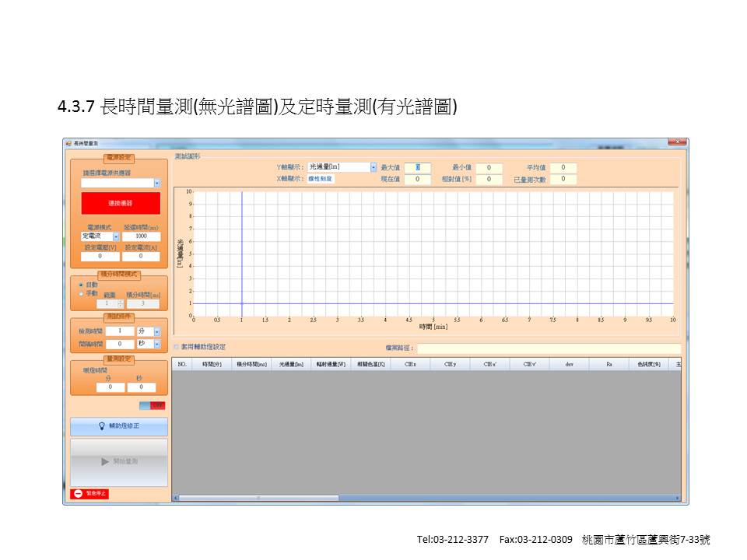The image size is (747, 560).
Task: Click the 時間[分] column header
Action: pyautogui.click(x=212, y=363)
